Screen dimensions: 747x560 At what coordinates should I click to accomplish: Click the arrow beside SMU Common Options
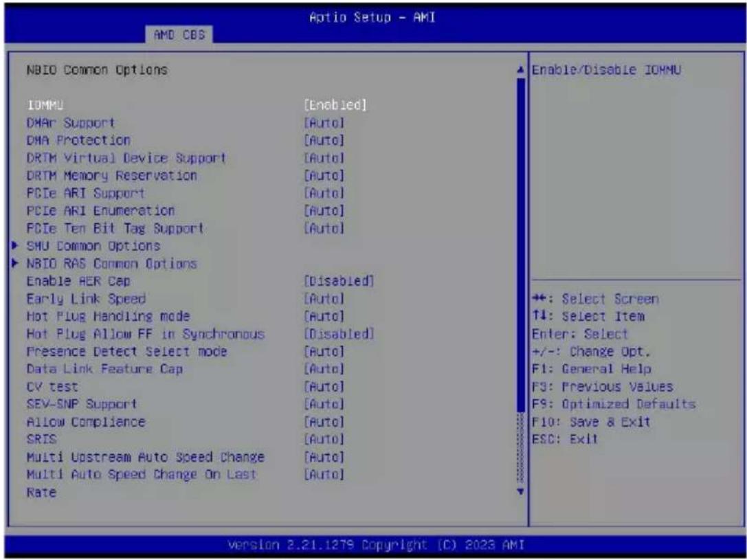pos(14,246)
